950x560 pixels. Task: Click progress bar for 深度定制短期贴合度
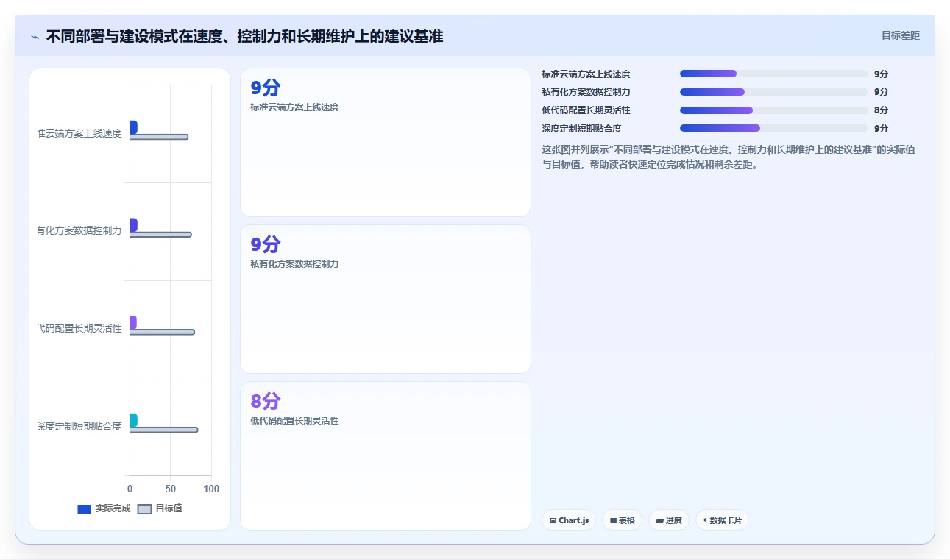(x=774, y=128)
